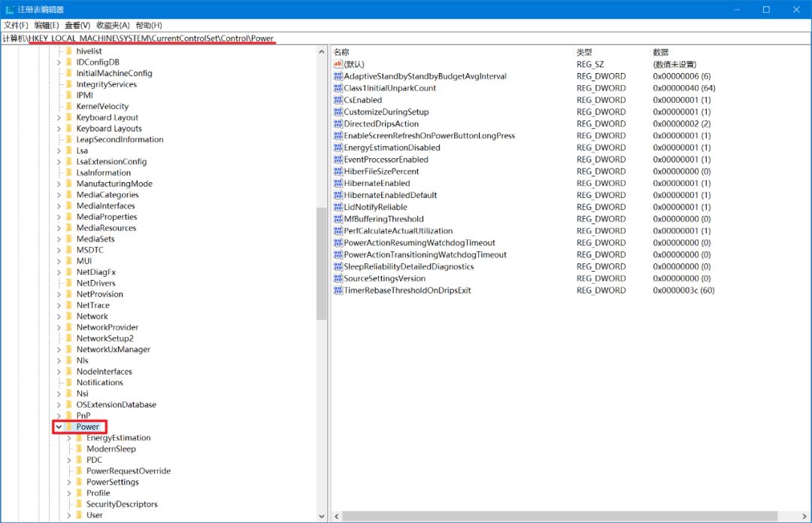Click the tree pane vertical scrollbar thumb
This screenshot has height=523, width=812.
(x=322, y=263)
